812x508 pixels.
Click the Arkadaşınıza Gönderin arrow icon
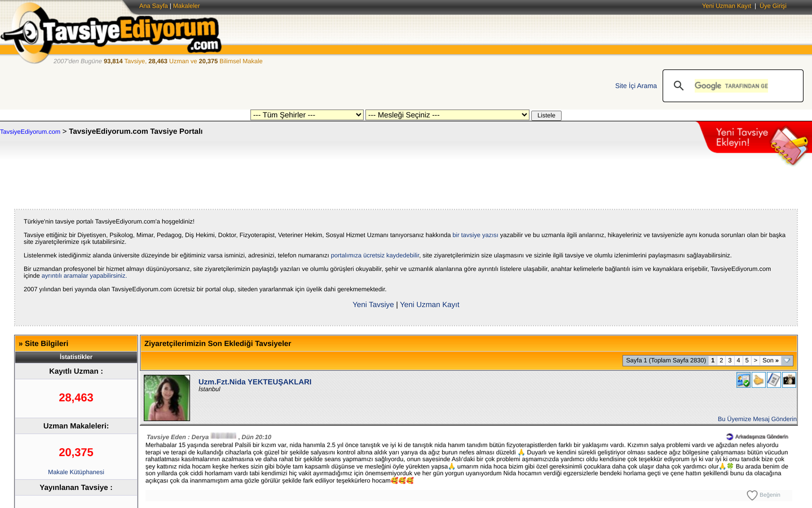(x=729, y=437)
